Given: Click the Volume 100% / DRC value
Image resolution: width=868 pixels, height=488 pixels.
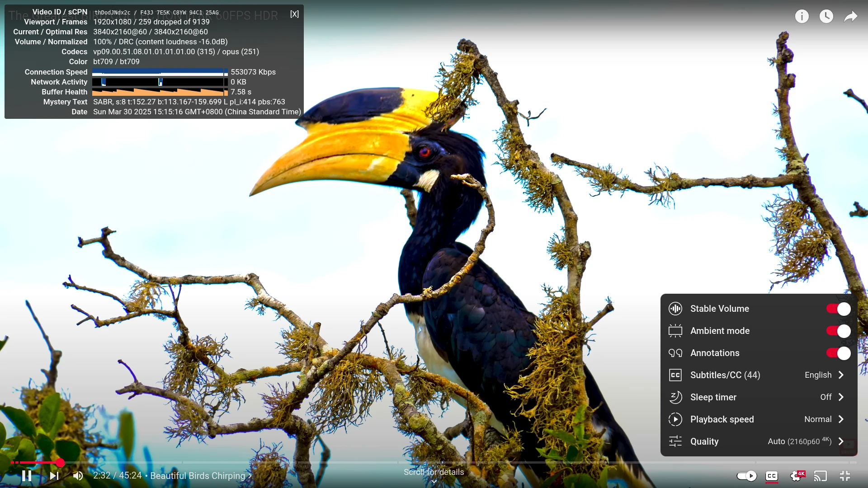Looking at the screenshot, I should pyautogui.click(x=160, y=42).
